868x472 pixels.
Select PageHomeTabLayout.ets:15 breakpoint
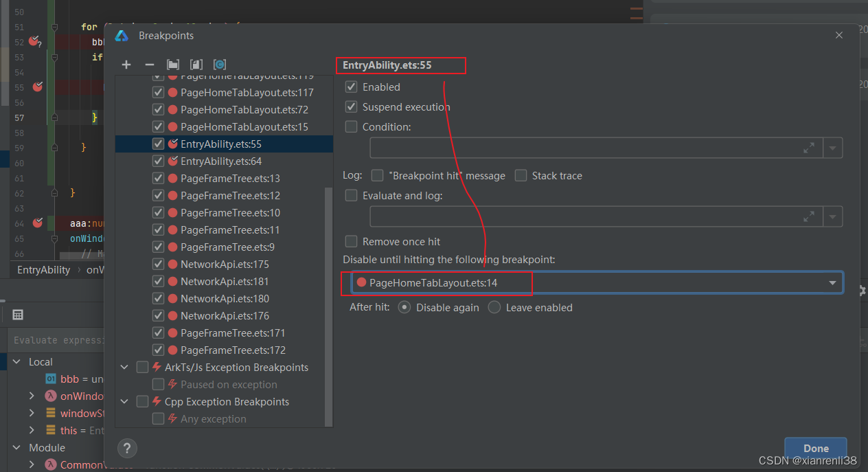(x=224, y=127)
